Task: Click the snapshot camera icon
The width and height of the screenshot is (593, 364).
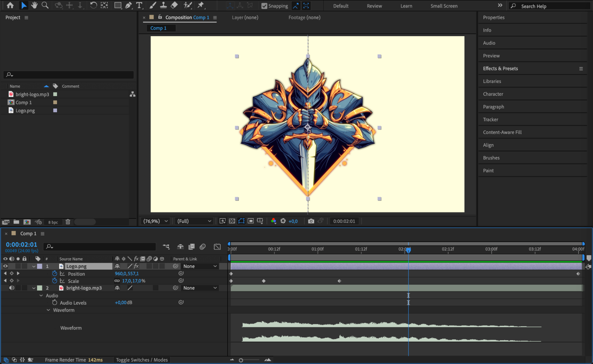Action: tap(311, 221)
